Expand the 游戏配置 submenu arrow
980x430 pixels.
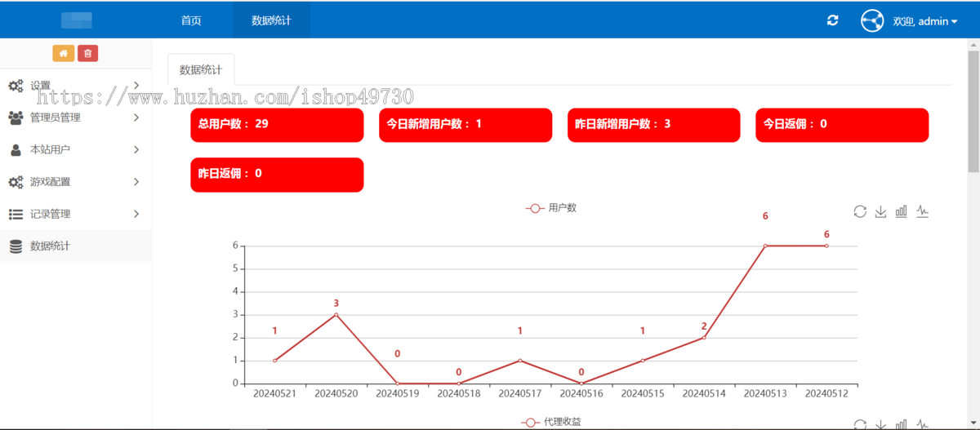coord(136,182)
